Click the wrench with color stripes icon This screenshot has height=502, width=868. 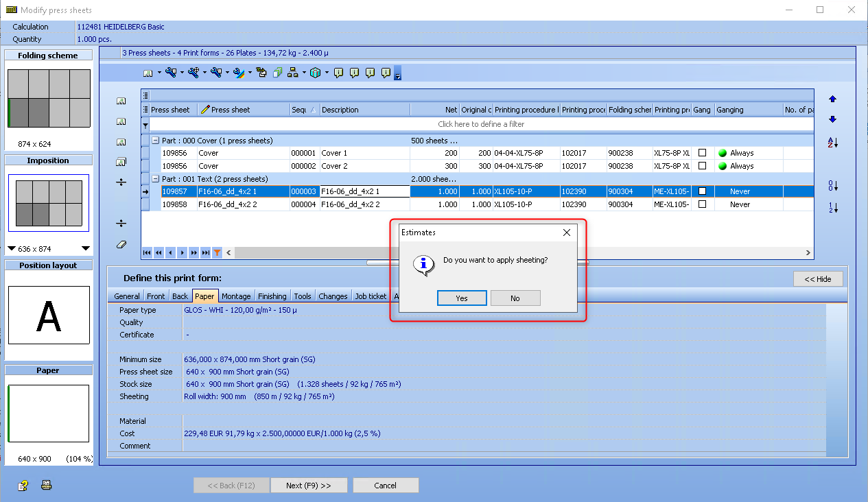click(x=239, y=72)
